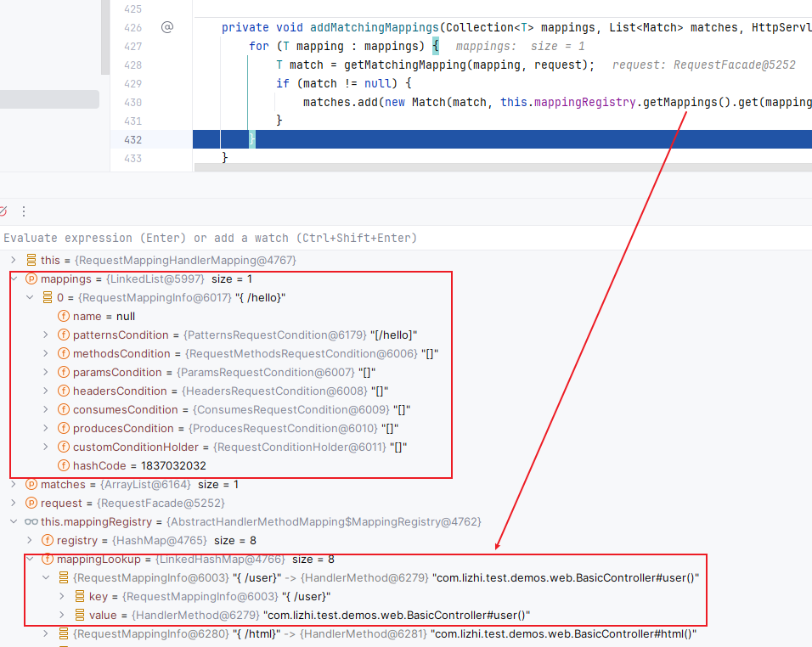Click the field icon next to 'registry'
812x647 pixels.
pyautogui.click(x=47, y=540)
